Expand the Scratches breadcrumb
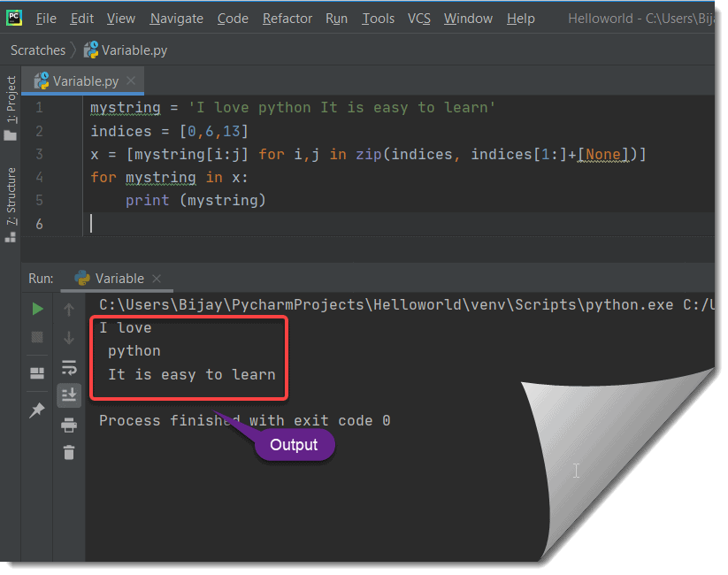 pos(37,50)
